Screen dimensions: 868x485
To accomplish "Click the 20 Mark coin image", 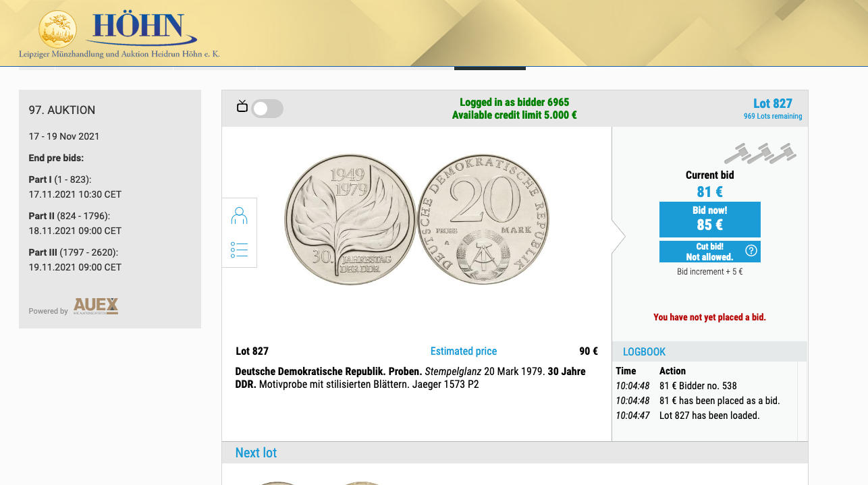I will (483, 219).
